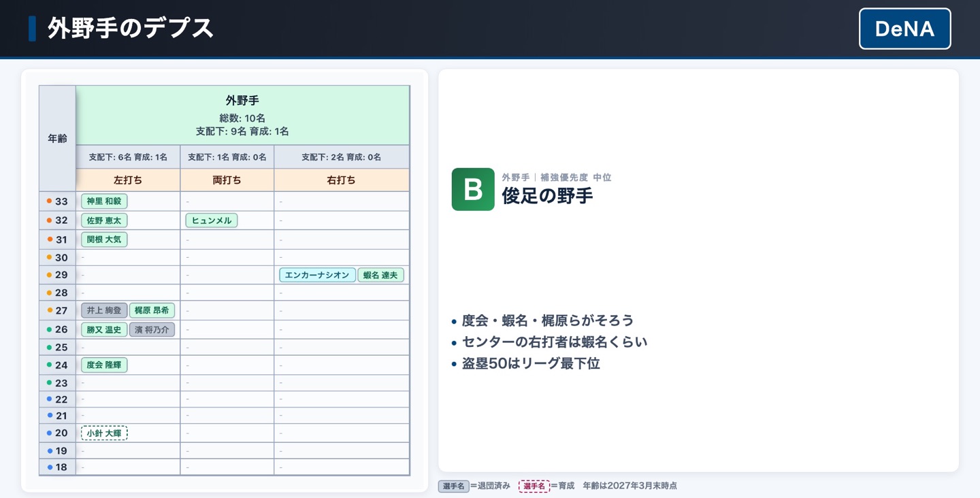Image resolution: width=980 pixels, height=498 pixels.
Task: Click the DeNA team button
Action: (904, 29)
